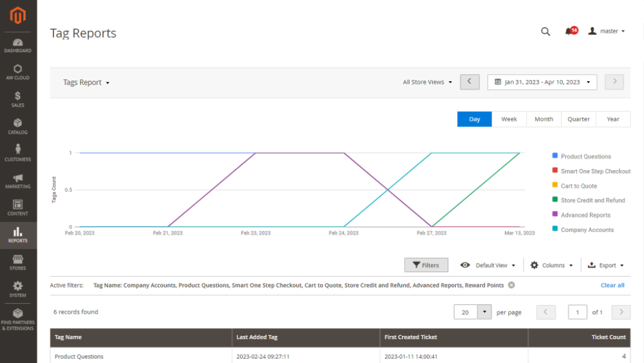The height and width of the screenshot is (363, 644).
Task: Click the 2023-01-11 14:00:41 cell
Action: pyautogui.click(x=454, y=356)
